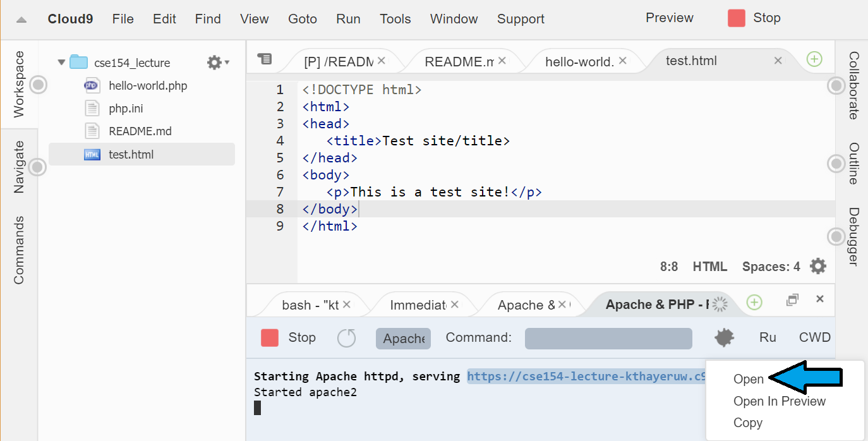Image resolution: width=868 pixels, height=441 pixels.
Task: Toggle the Workspace side panel
Action: 19,84
